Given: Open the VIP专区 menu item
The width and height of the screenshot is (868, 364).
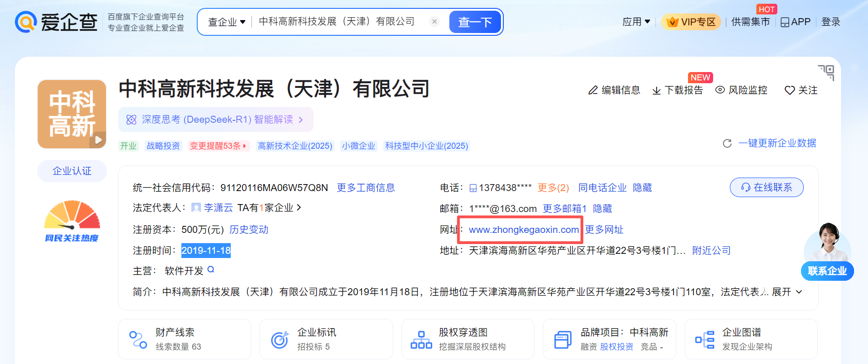Looking at the screenshot, I should tap(691, 22).
